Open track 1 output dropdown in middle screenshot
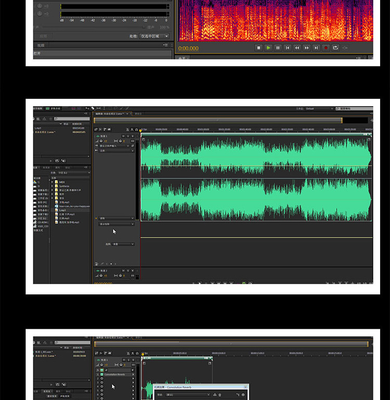 click(x=117, y=151)
